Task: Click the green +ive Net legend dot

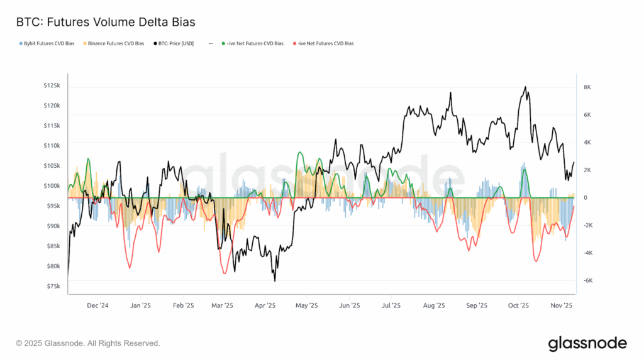Action: 223,44
